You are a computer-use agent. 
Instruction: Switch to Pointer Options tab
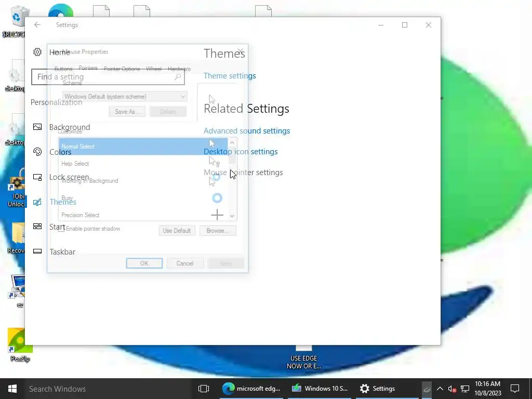pyautogui.click(x=122, y=69)
